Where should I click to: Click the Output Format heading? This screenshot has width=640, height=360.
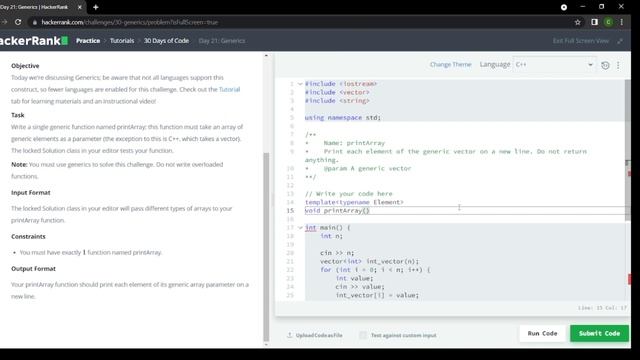tap(33, 269)
